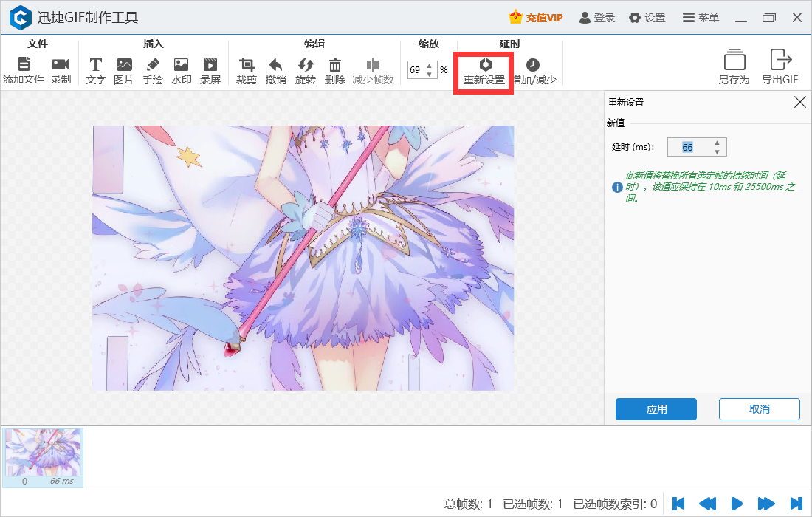The width and height of the screenshot is (812, 517).
Task: Jump to first frame
Action: 678,504
